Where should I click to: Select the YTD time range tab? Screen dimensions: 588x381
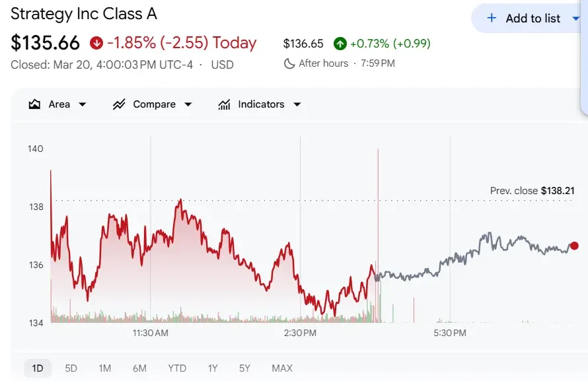point(176,368)
